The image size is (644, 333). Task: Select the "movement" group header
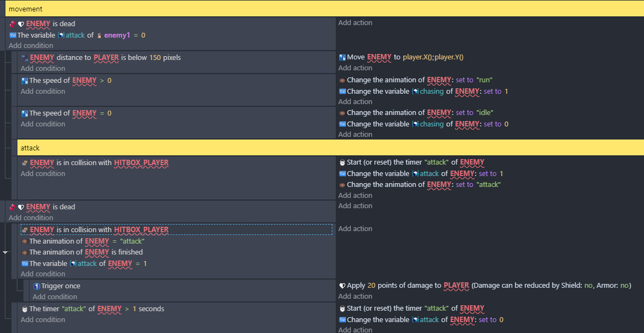(x=321, y=9)
